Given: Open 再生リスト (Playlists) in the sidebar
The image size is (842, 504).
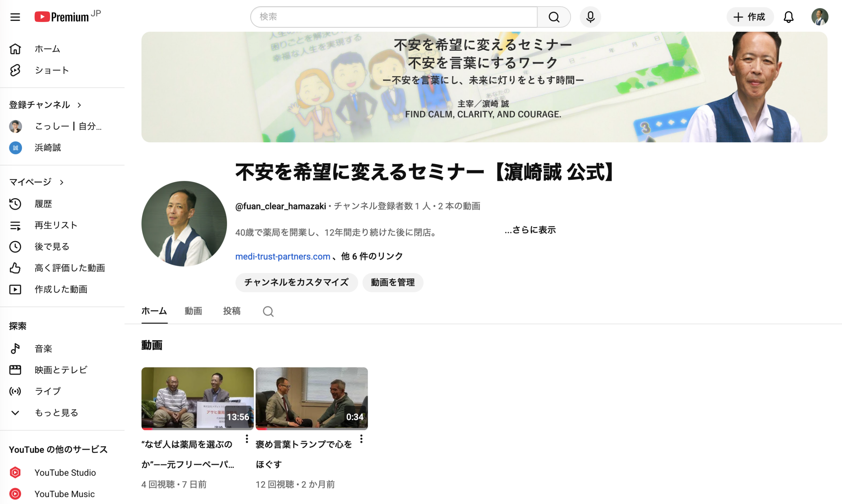Looking at the screenshot, I should 56,225.
